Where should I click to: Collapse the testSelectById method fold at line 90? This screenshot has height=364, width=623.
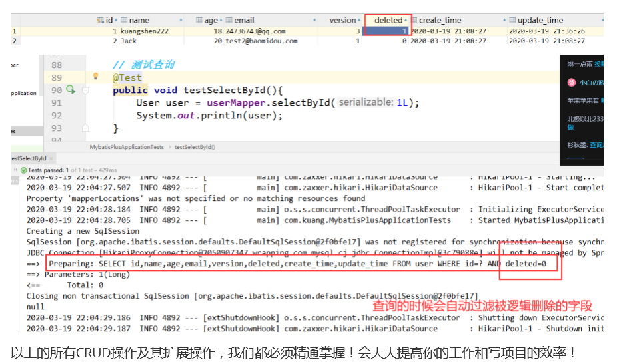[x=85, y=91]
